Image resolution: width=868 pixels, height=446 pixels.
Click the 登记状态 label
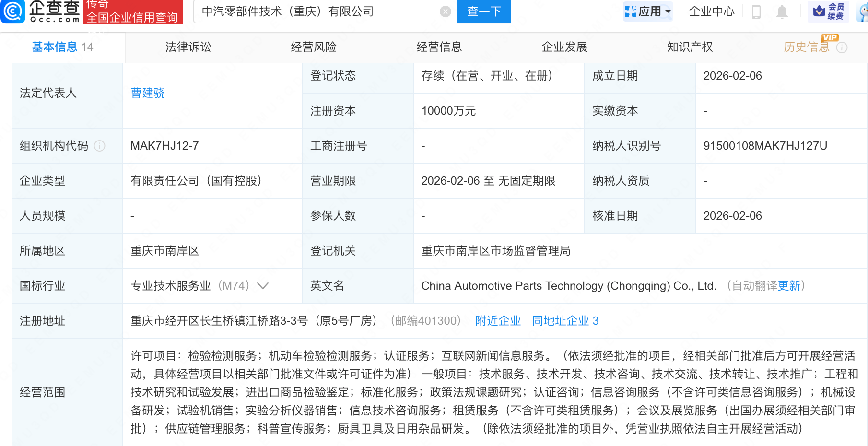[333, 76]
